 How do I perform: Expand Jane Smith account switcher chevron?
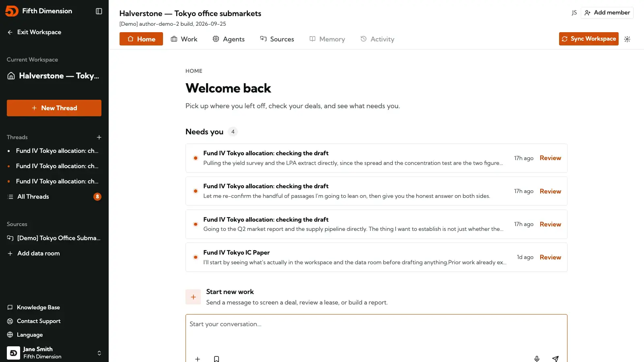coord(99,353)
